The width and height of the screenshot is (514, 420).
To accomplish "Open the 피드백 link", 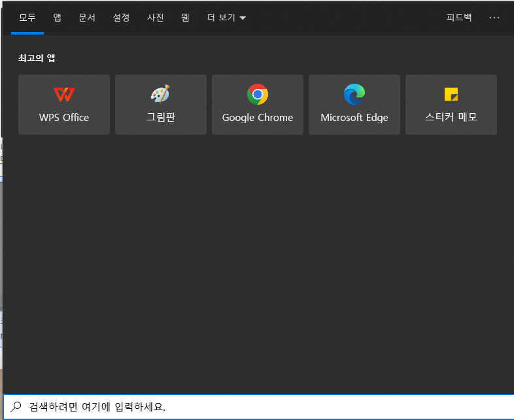I will [x=459, y=18].
